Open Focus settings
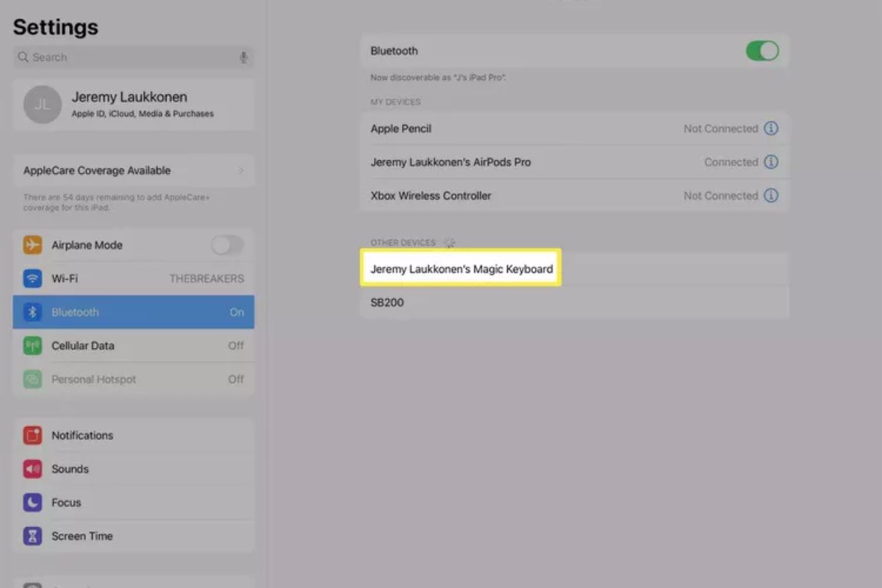This screenshot has height=588, width=882. [134, 503]
